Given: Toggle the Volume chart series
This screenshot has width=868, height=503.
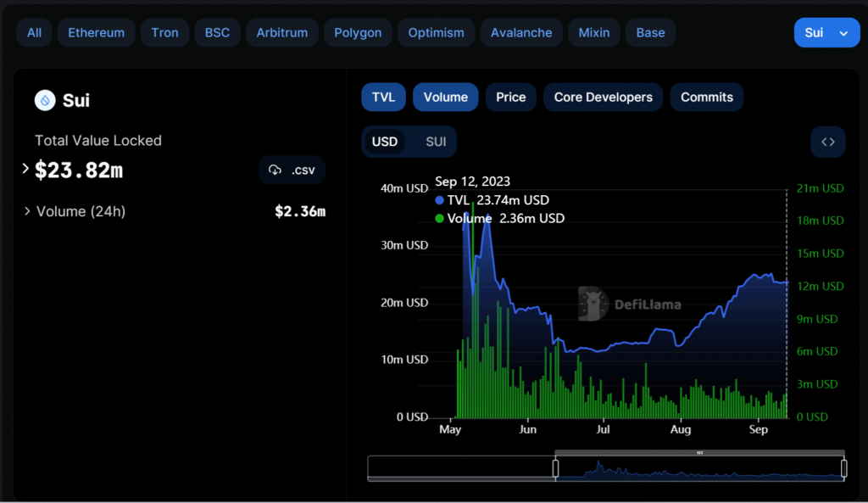Looking at the screenshot, I should pos(445,97).
